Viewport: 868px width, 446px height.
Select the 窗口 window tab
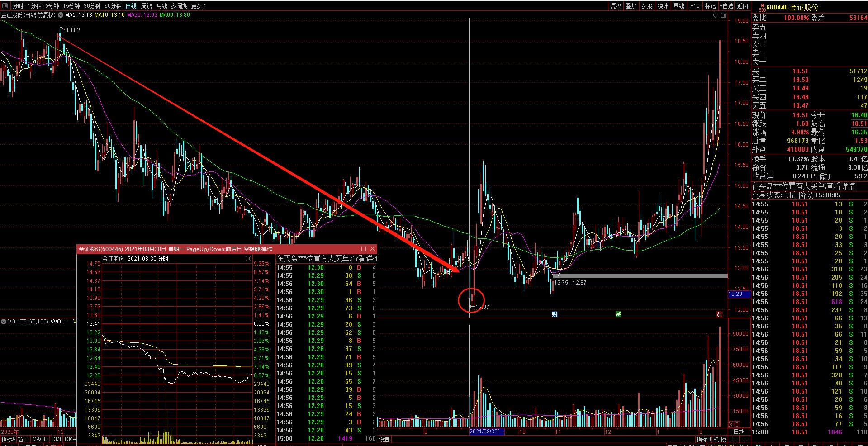[24, 439]
